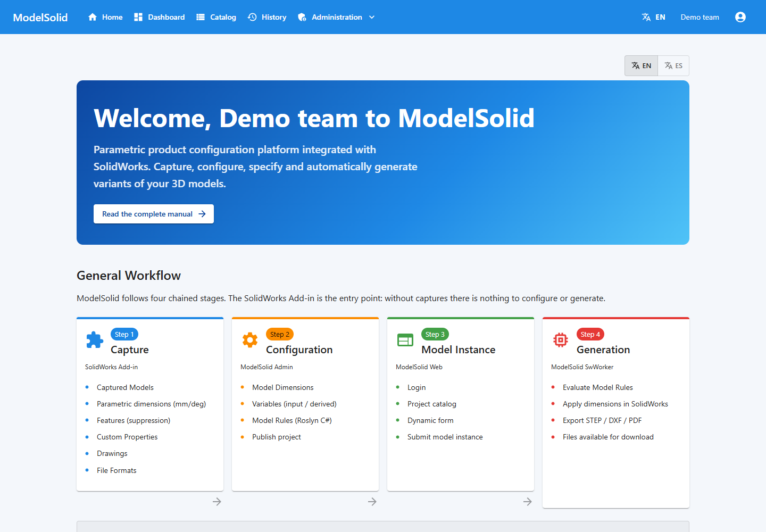Click the Step 2 badge
This screenshot has width=766, height=532.
pyautogui.click(x=280, y=334)
